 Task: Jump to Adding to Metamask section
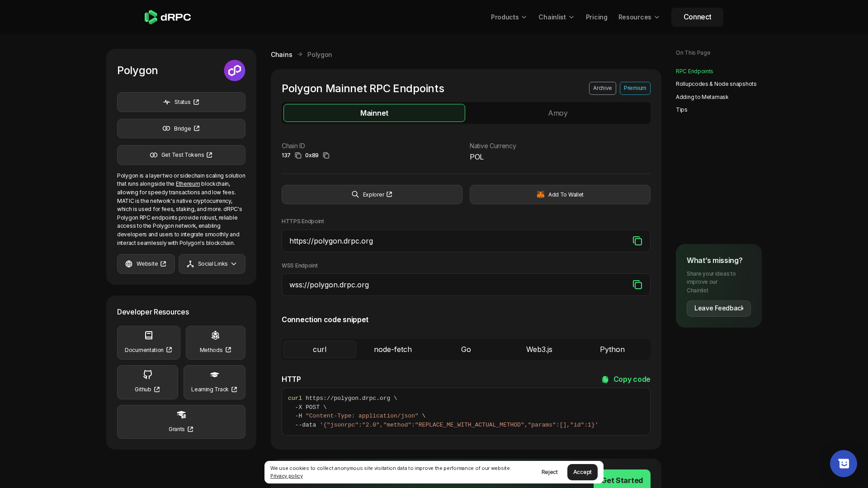(x=702, y=97)
